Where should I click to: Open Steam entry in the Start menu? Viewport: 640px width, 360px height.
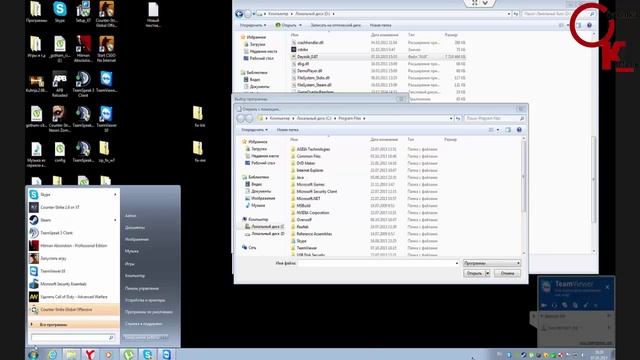[73, 220]
